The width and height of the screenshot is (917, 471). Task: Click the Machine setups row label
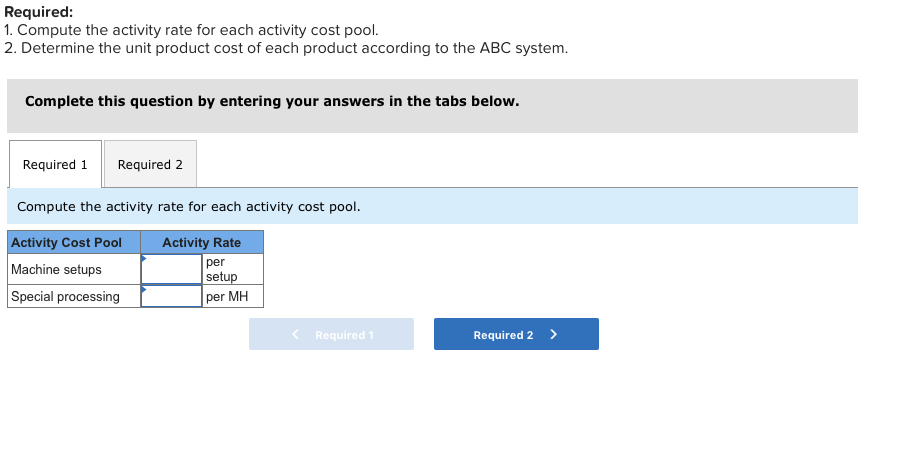point(57,270)
